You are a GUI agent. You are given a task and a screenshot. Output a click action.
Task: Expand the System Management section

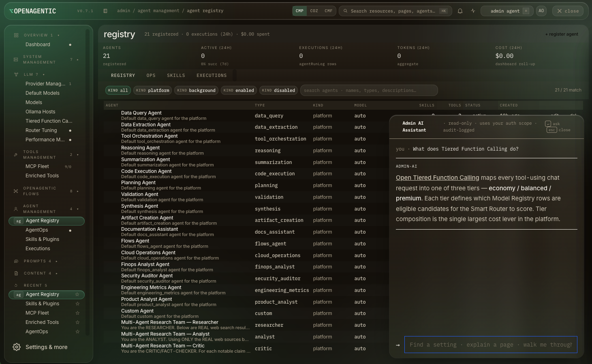click(77, 60)
